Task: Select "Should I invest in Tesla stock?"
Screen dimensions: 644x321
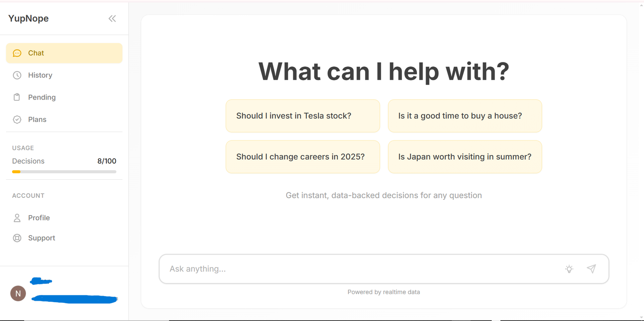Action: (x=303, y=116)
